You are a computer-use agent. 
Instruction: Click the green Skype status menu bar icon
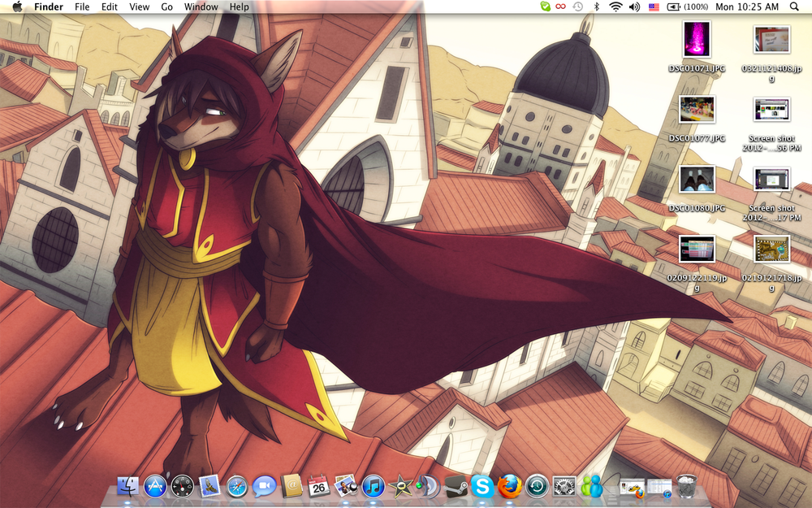pos(545,7)
